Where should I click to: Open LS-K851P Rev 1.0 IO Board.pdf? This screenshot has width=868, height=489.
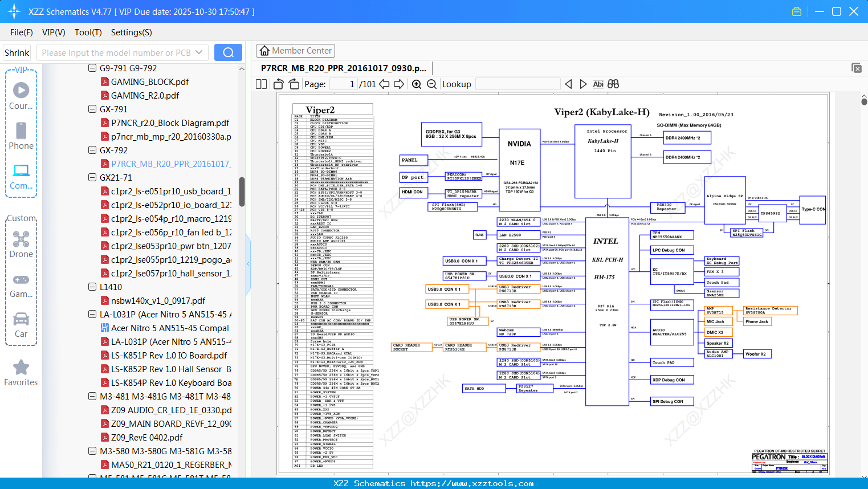[169, 355]
